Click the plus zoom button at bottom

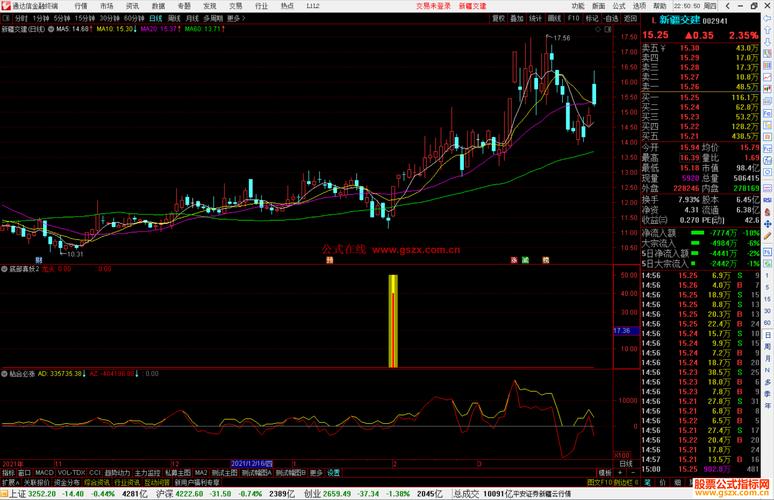[x=620, y=473]
